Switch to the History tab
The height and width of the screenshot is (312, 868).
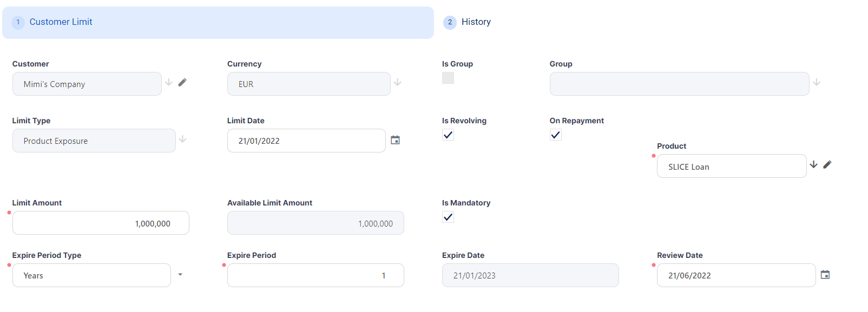(x=468, y=22)
